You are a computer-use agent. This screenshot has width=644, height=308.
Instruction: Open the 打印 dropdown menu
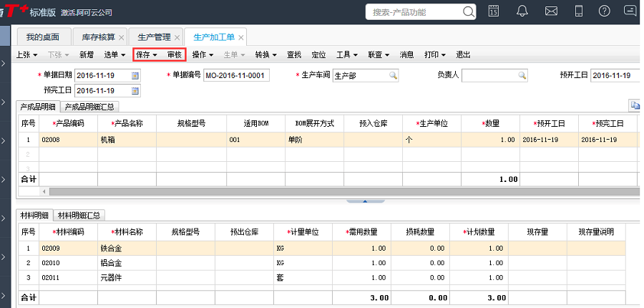pyautogui.click(x=434, y=54)
